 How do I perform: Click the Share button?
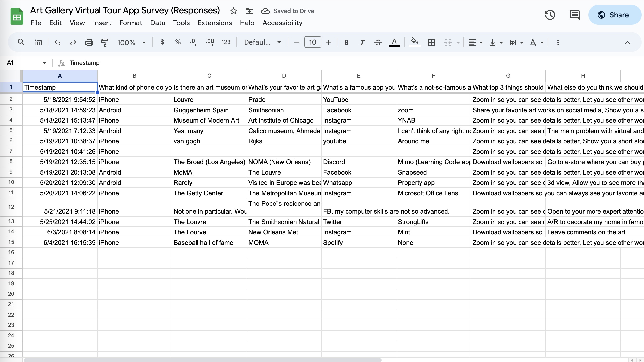[x=615, y=15]
